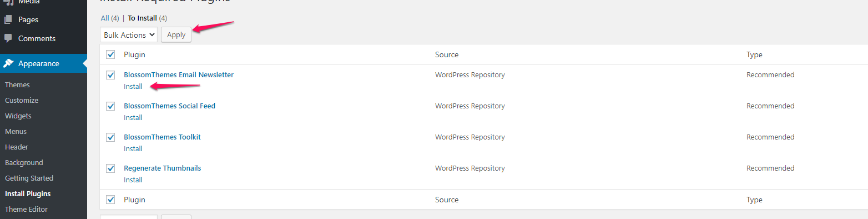Uncheck the BlossomThemes Email Newsletter checkbox
The image size is (868, 219).
click(x=110, y=75)
